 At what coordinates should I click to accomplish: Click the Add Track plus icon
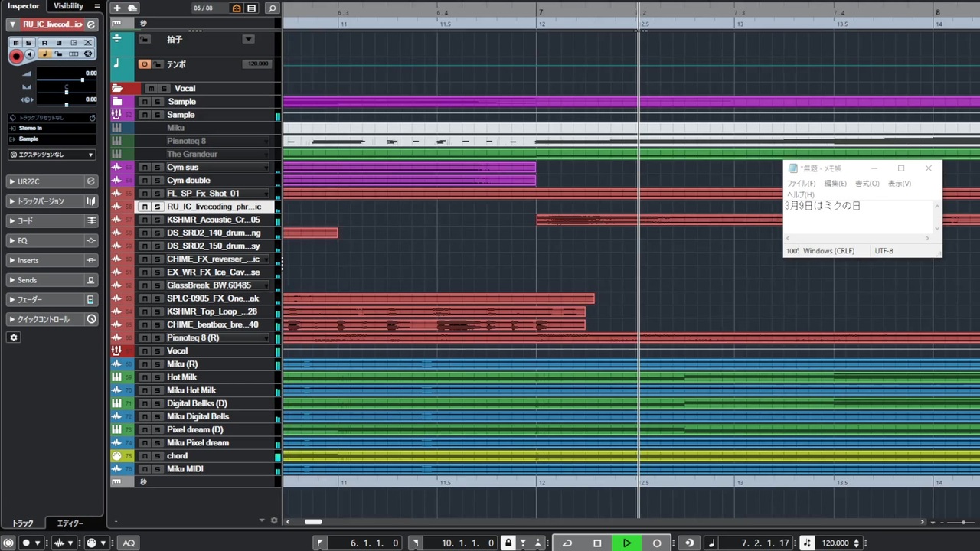click(x=116, y=8)
